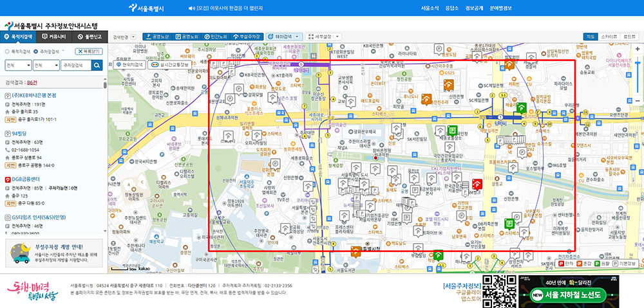Click the 지번 badge under 94빌딩
Screen dimensions: 644x308
coord(10,165)
